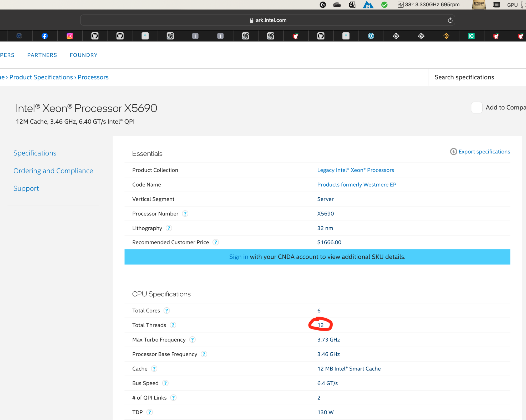Tick the Add to Compare checkbox
Image resolution: width=526 pixels, height=420 pixels.
click(477, 107)
